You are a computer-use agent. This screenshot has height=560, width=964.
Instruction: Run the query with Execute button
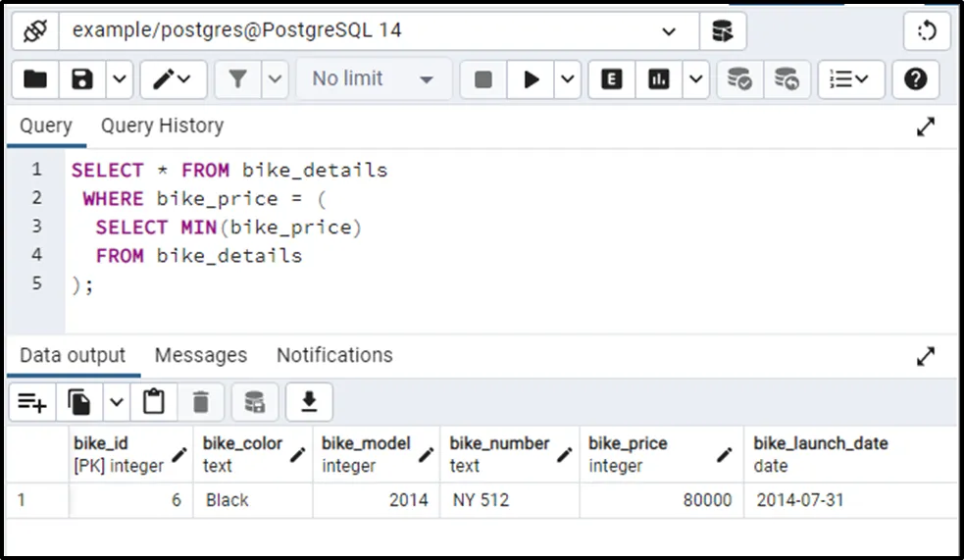[x=532, y=79]
